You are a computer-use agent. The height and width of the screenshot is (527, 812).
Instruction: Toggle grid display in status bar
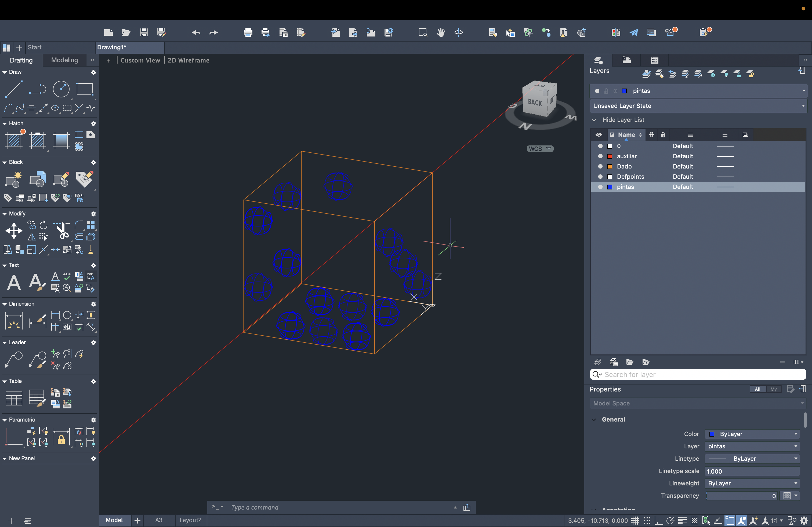pos(635,521)
